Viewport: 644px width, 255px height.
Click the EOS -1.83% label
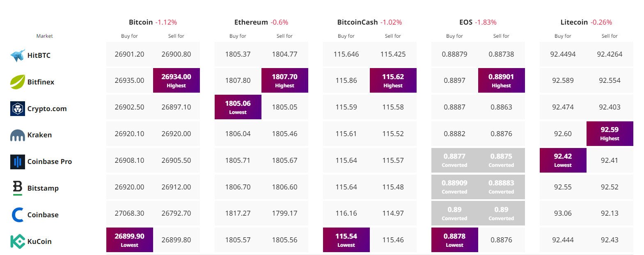pos(477,22)
